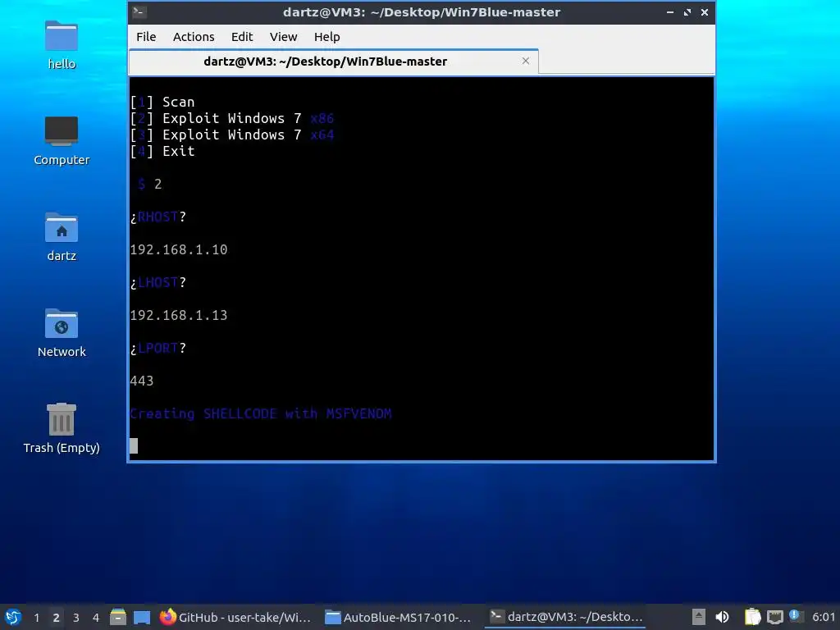Click the '[4] Exit' line
The height and width of the screenshot is (630, 840).
tap(162, 152)
